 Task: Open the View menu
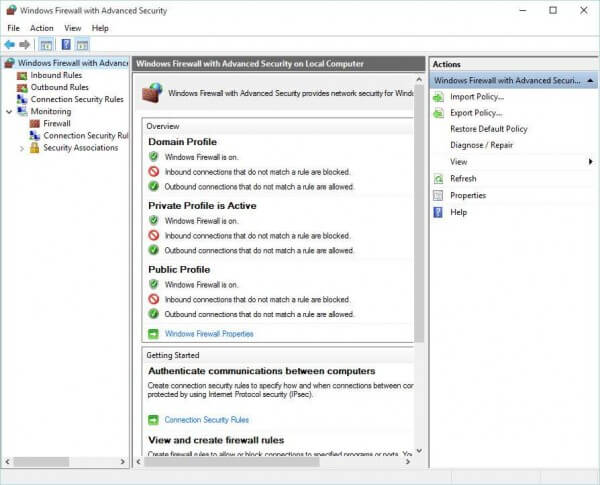(x=73, y=28)
